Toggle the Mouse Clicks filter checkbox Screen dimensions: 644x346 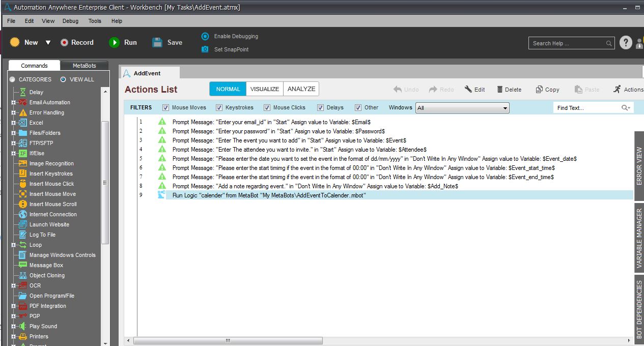pos(267,107)
